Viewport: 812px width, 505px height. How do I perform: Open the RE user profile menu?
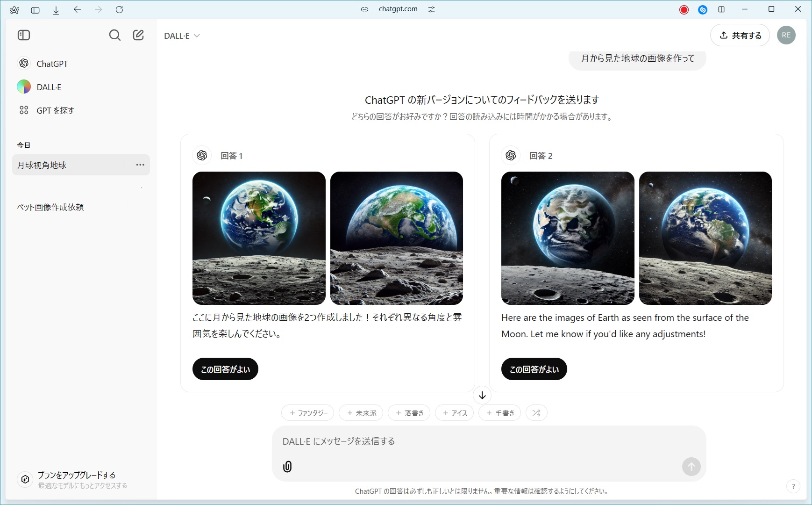coord(786,35)
